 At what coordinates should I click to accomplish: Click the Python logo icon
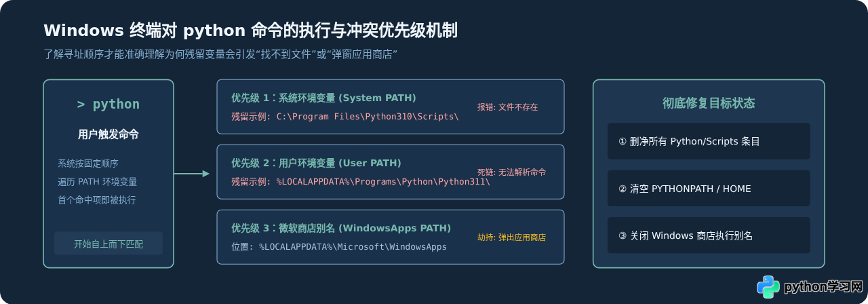(x=768, y=287)
